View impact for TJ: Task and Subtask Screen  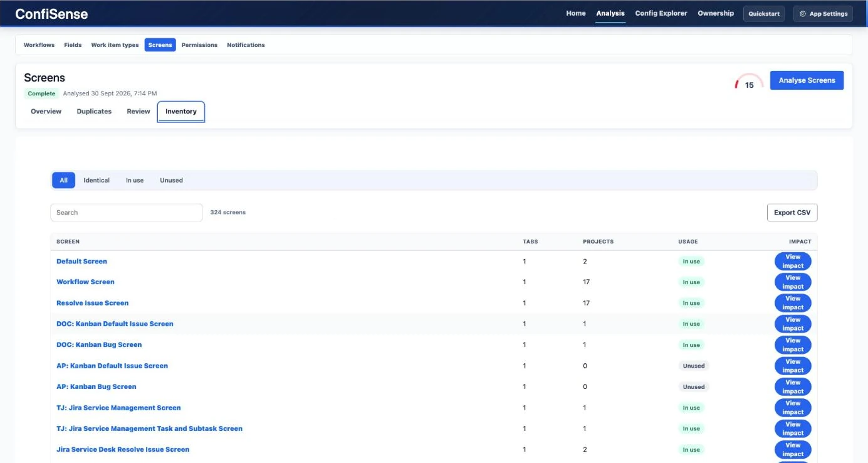click(x=793, y=429)
